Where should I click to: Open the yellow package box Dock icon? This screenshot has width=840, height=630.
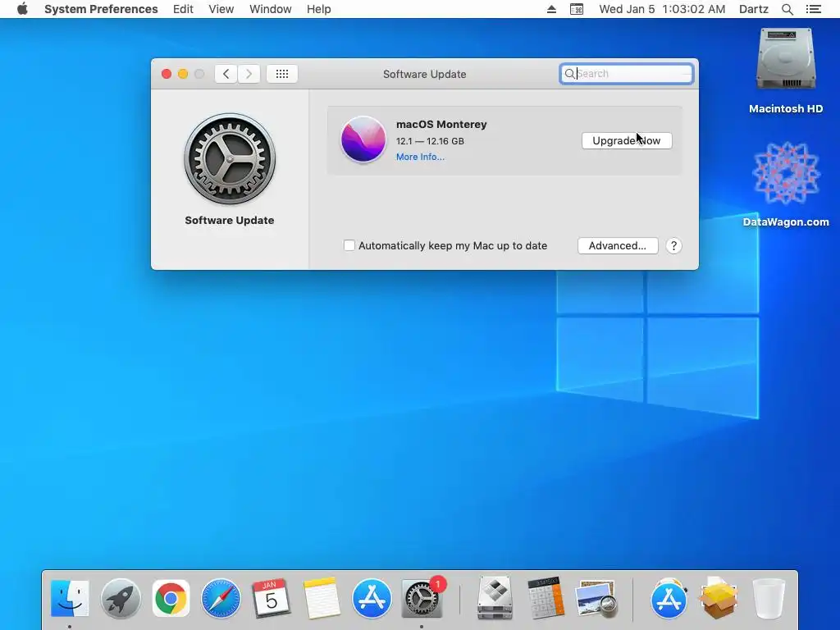tap(719, 598)
